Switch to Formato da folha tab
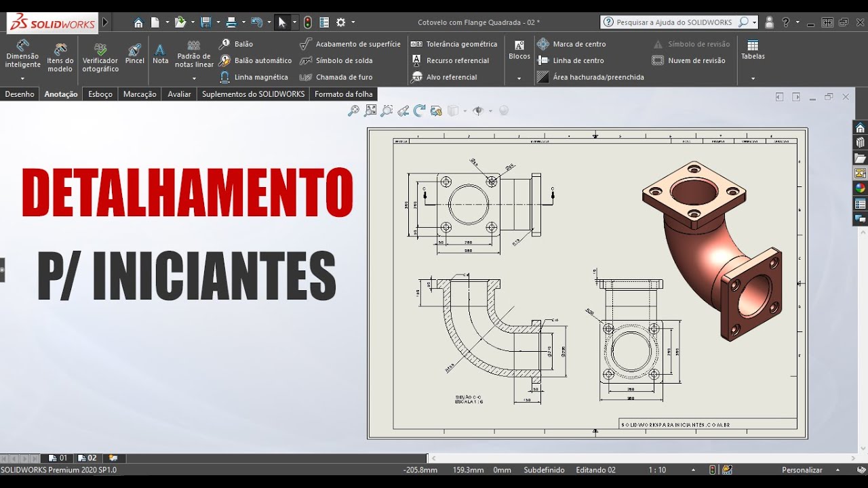The width and height of the screenshot is (868, 488). tap(344, 94)
